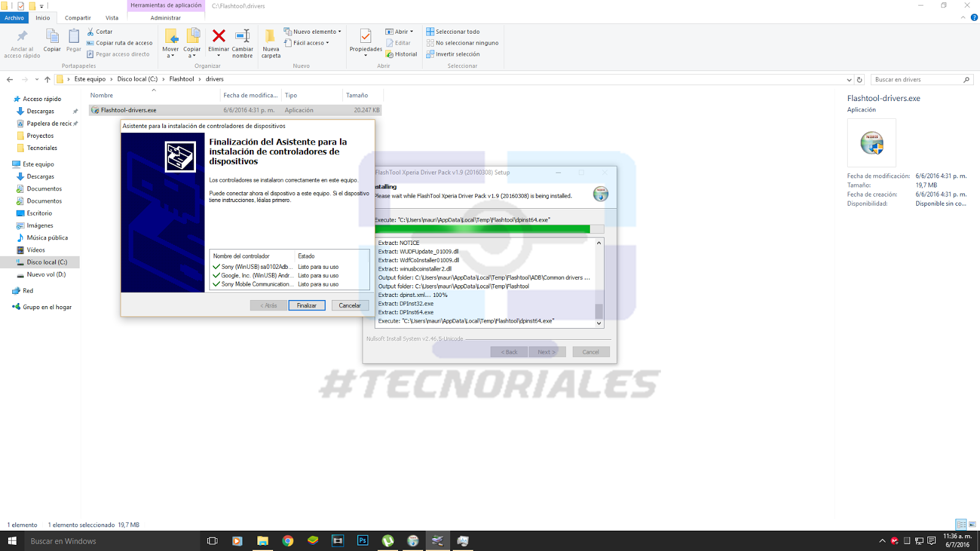The width and height of the screenshot is (980, 551).
Task: Click Cancel in the FlashTool Setup window
Action: coord(590,352)
